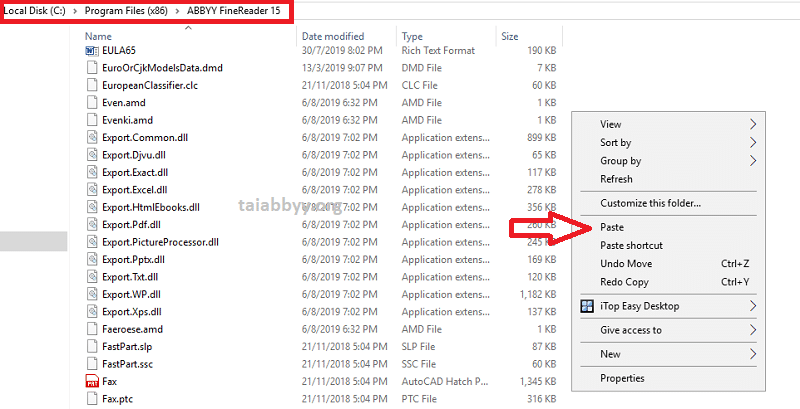
Task: Click Refresh in the context menu
Action: [x=616, y=179]
